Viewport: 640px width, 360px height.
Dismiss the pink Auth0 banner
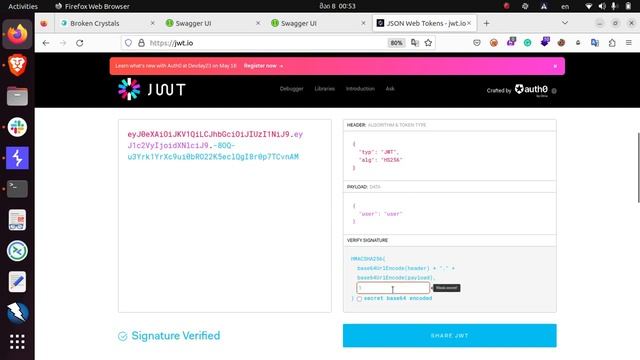pyautogui.click(x=555, y=66)
